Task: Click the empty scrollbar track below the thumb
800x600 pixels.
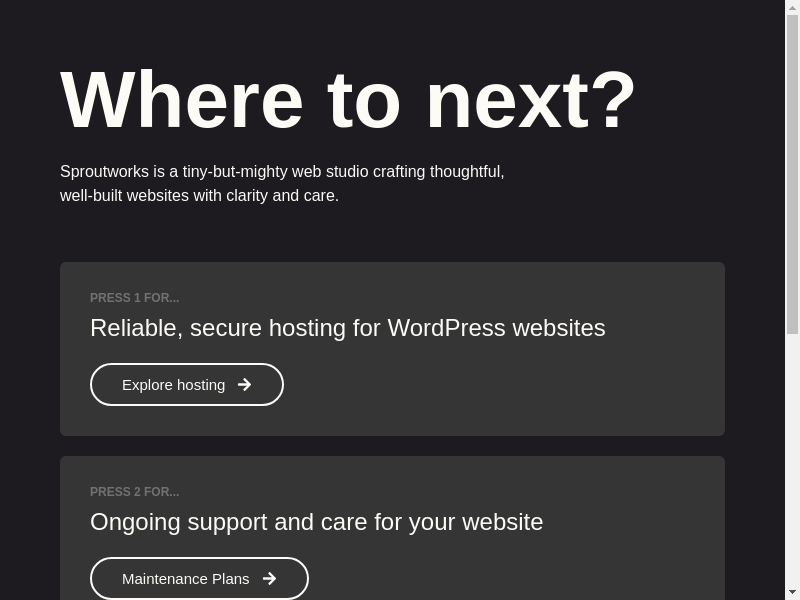Action: pyautogui.click(x=792, y=460)
